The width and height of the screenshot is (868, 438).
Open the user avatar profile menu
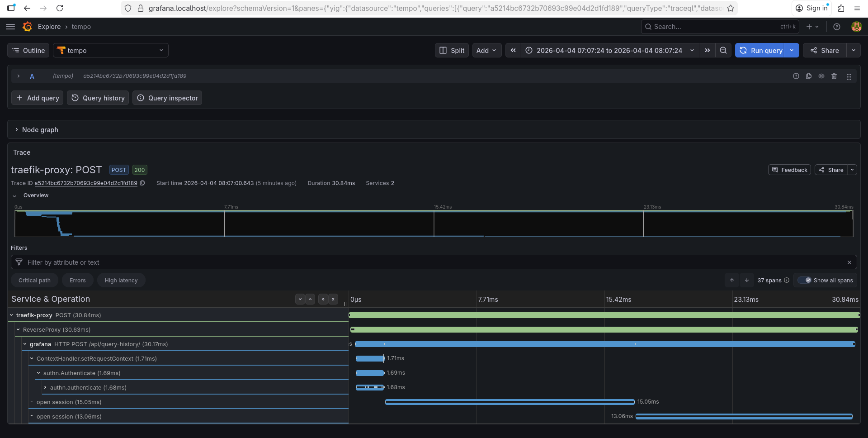856,27
